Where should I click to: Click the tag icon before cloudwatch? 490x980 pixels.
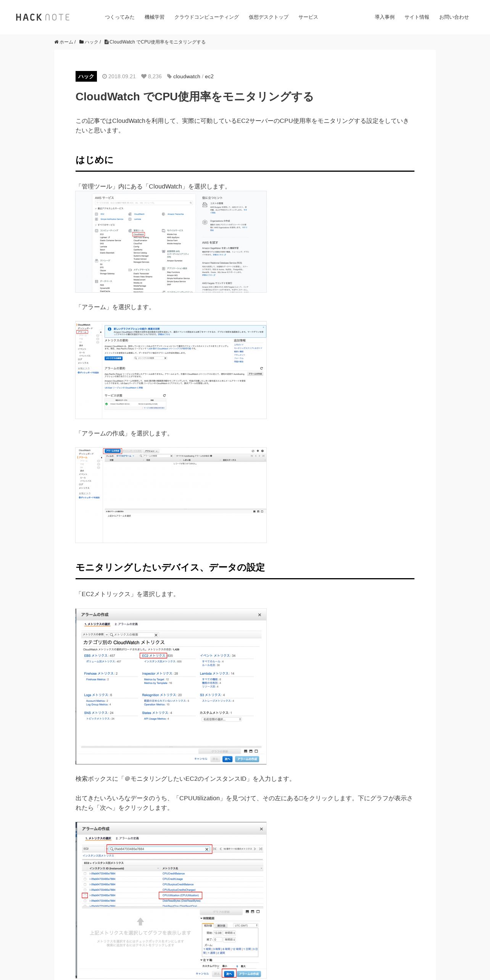(169, 76)
